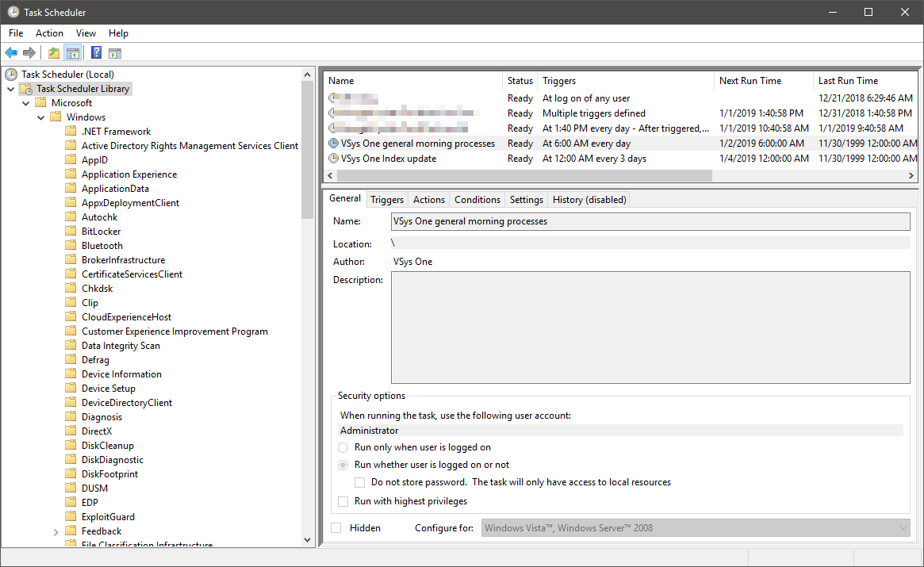
Task: Sort tasks by Next Run Time column
Action: click(x=750, y=81)
